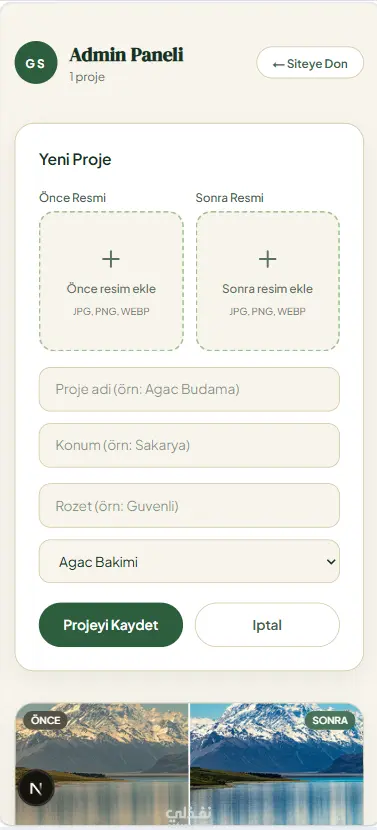The width and height of the screenshot is (377, 830).
Task: Click the Next.js N badge icon
Action: [36, 787]
